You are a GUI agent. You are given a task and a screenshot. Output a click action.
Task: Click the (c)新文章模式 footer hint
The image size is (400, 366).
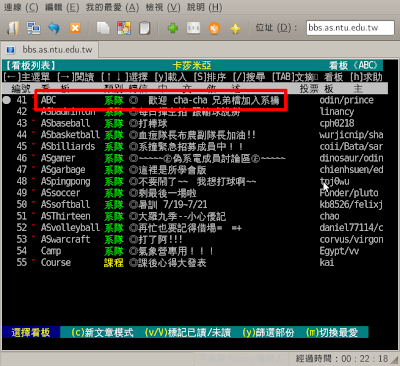102,332
